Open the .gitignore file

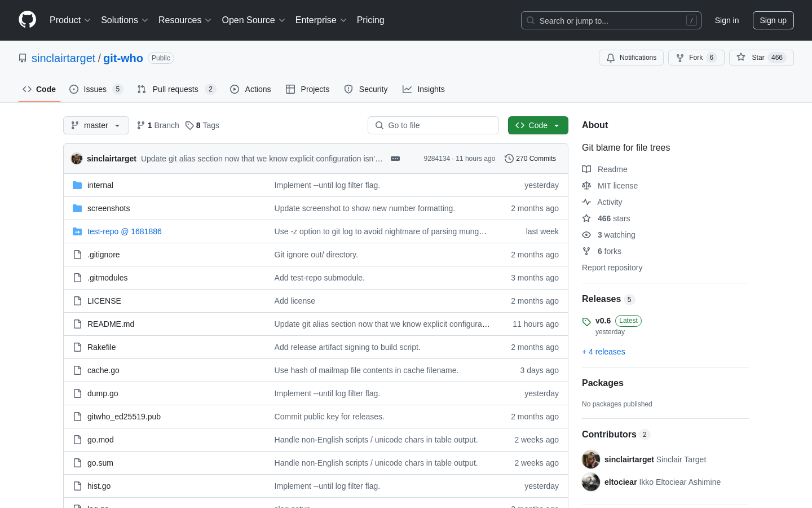pyautogui.click(x=104, y=255)
